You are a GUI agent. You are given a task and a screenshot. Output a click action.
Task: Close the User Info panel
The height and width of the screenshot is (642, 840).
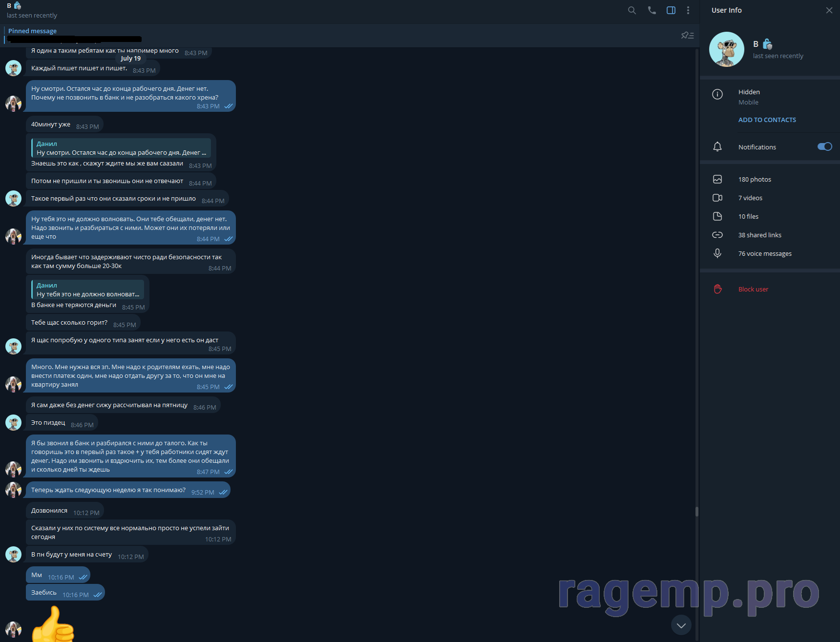point(829,10)
